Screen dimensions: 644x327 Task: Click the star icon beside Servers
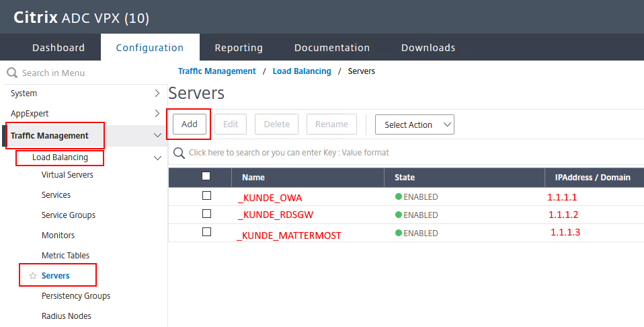coord(33,276)
